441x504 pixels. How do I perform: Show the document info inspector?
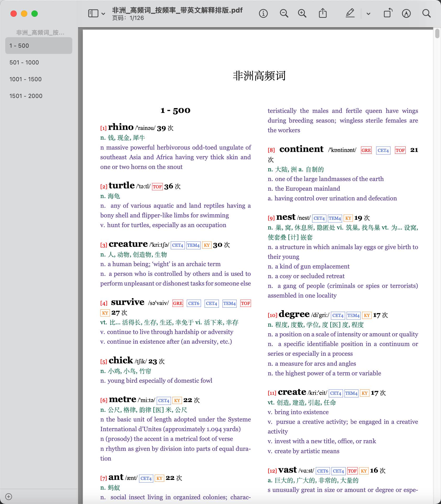tap(263, 13)
